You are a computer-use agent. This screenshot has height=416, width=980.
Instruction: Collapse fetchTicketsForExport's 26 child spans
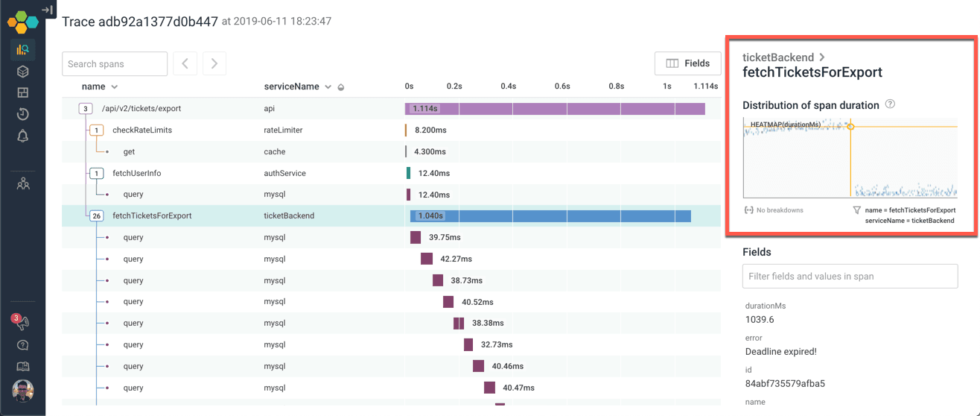(96, 216)
